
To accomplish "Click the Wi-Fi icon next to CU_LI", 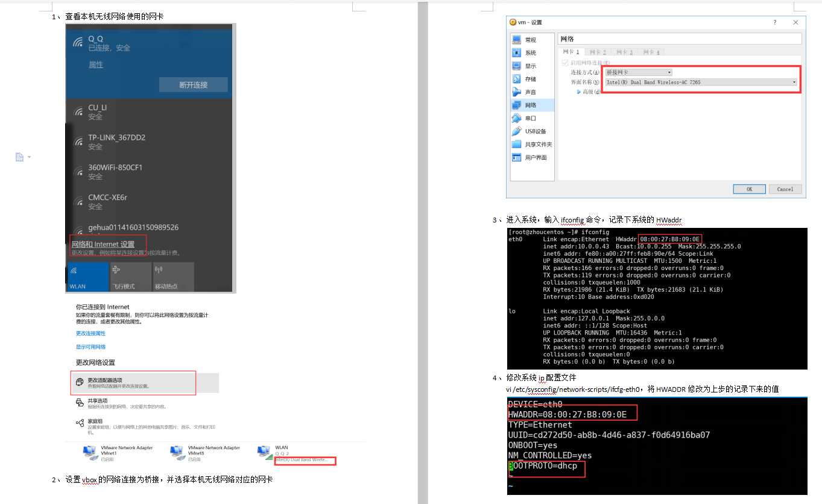I will (x=78, y=112).
